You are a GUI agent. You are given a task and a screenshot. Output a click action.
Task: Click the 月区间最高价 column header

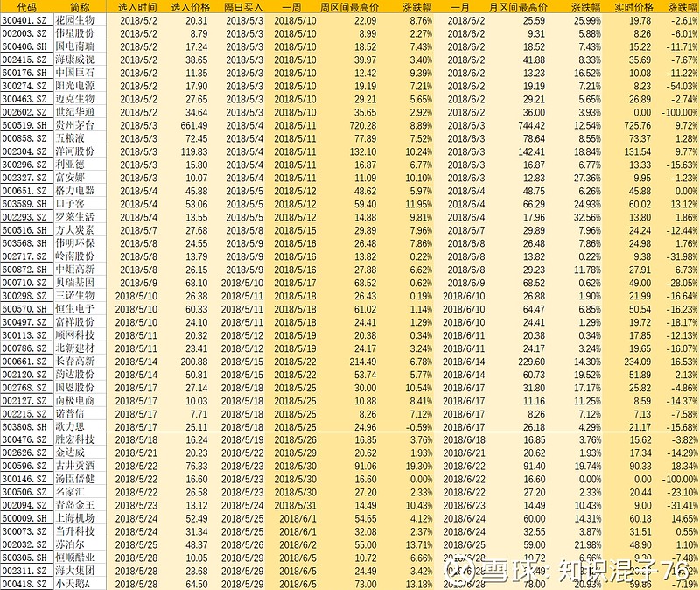[518, 7]
